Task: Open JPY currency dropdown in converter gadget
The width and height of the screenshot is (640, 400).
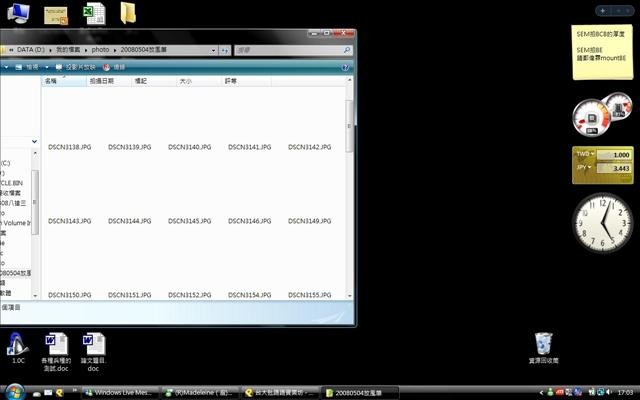Action: tap(584, 167)
